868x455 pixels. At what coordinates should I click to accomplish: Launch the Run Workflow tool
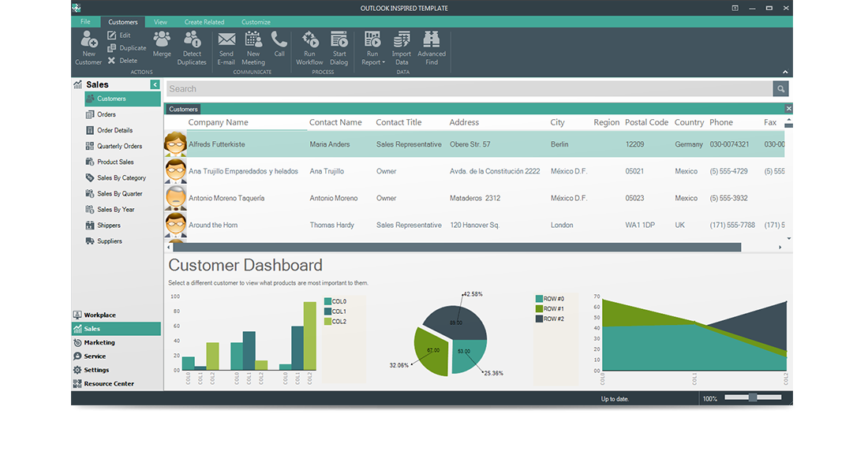(309, 39)
